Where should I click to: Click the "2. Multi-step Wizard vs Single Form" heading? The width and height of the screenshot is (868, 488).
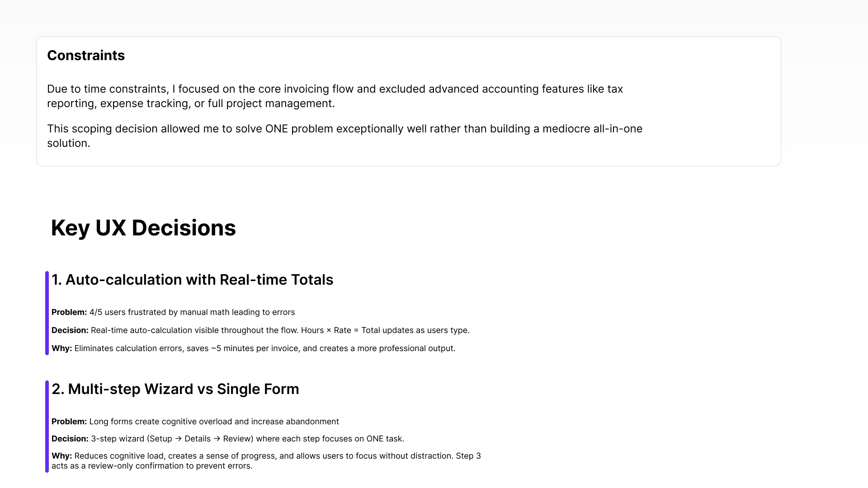click(x=175, y=389)
